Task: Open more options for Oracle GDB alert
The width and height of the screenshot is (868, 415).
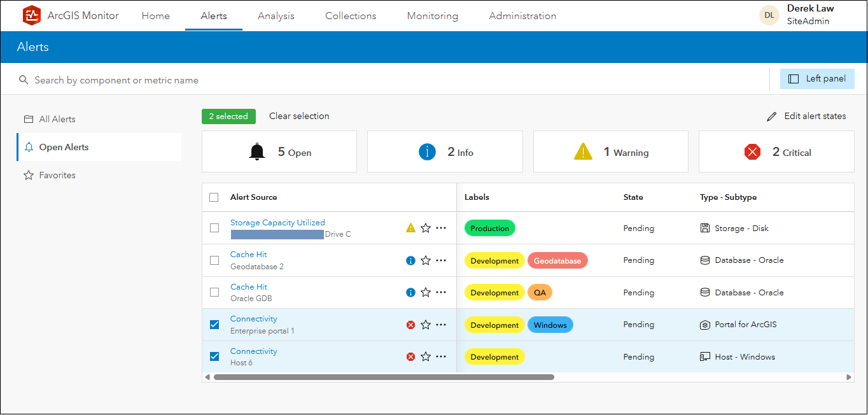Action: (x=441, y=293)
